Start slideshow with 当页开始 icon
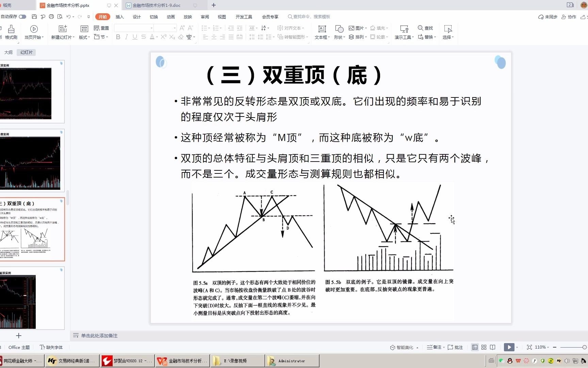The width and height of the screenshot is (588, 368). pyautogui.click(x=34, y=29)
